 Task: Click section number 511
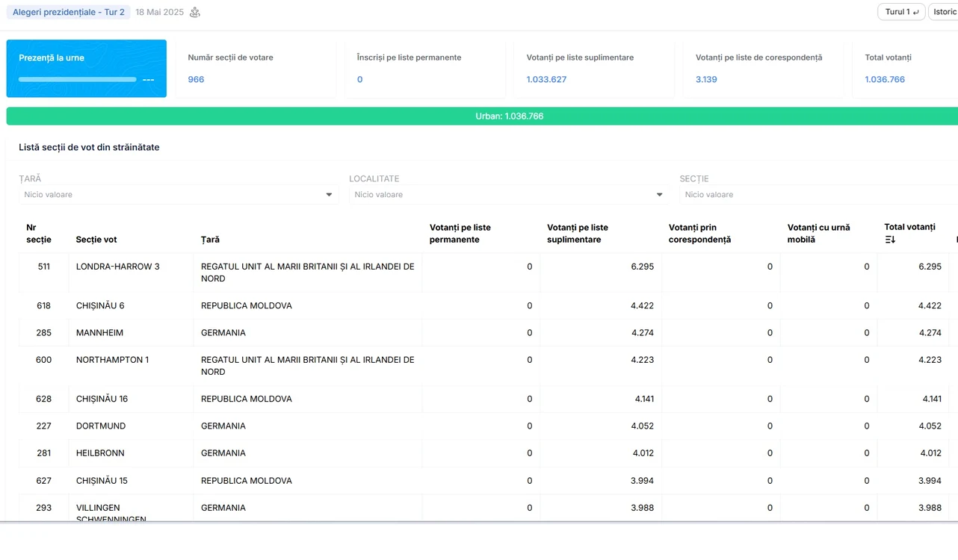pos(44,267)
